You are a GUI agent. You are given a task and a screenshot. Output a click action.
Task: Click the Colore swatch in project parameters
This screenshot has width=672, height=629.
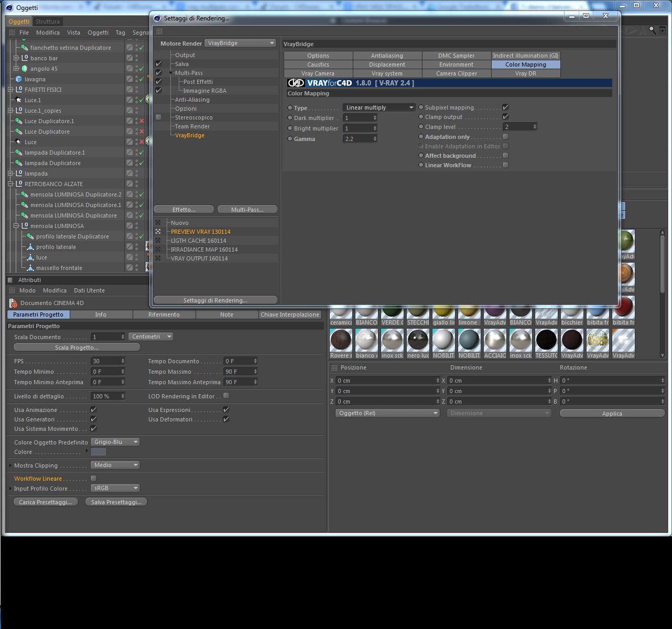[x=99, y=452]
